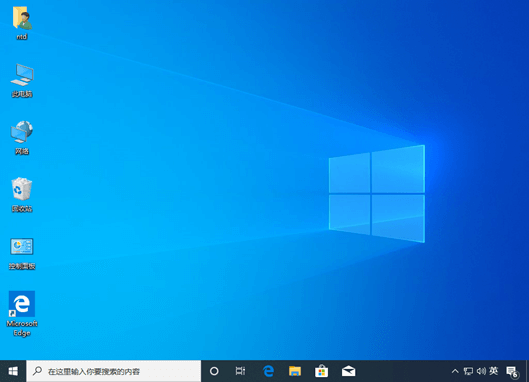Screen dimensions: 529x382
Task: Click the Show desktop strip
Action: [527, 371]
